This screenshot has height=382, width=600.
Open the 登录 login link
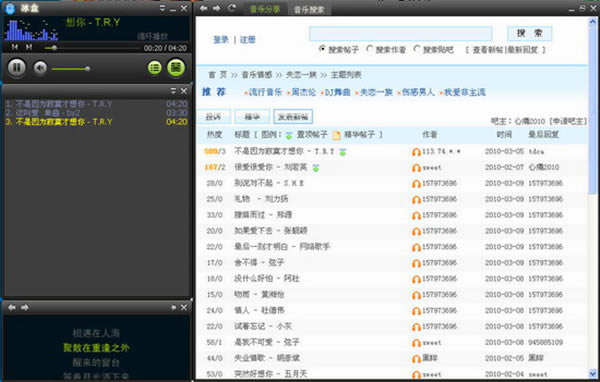[x=221, y=39]
